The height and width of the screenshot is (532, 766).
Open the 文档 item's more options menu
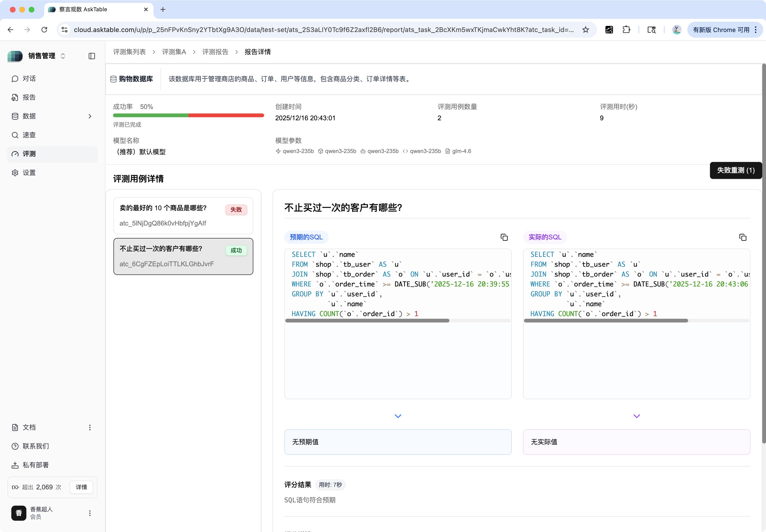[x=90, y=427]
